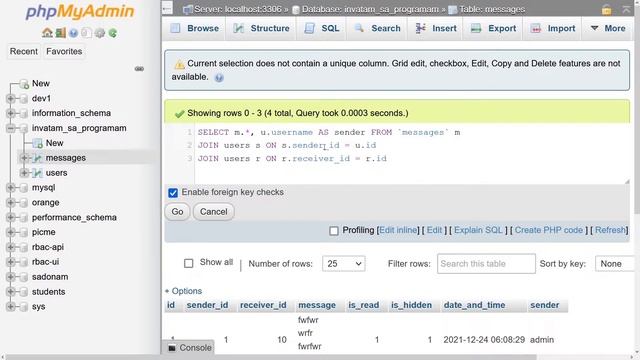
Task: Click the page settings lock icon in header
Action: click(x=607, y=9)
